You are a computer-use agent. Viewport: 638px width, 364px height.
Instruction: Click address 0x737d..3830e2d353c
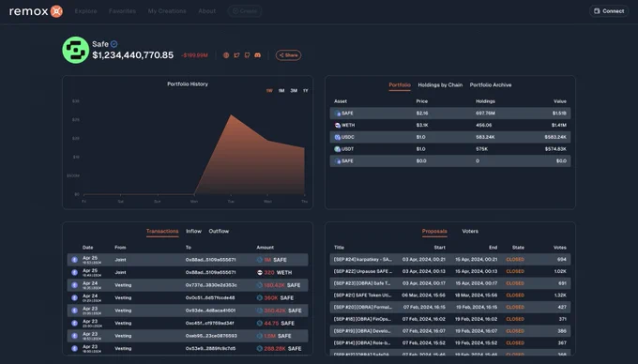211,285
